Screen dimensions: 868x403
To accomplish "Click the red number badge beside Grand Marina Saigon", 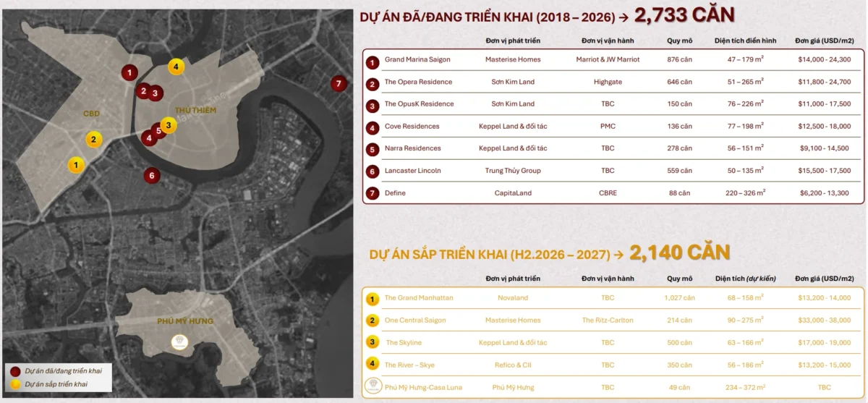I will tap(373, 61).
